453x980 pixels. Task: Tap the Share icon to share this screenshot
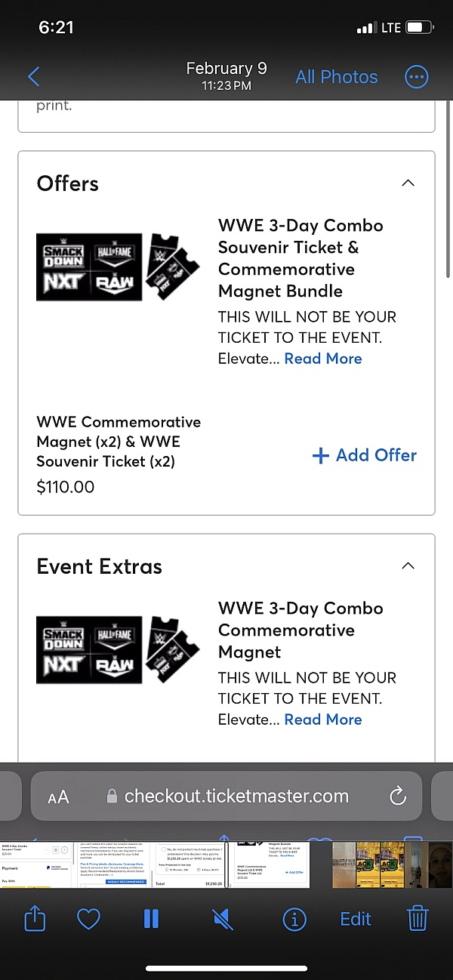pos(35,918)
